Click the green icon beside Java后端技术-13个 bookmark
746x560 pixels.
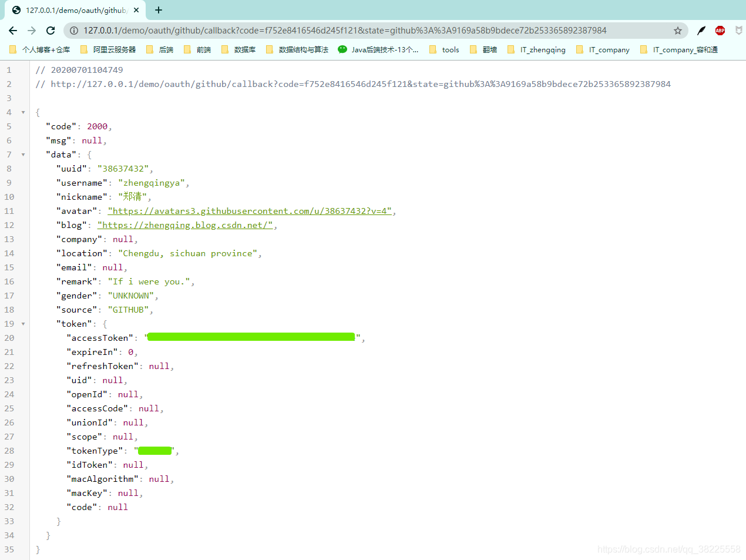342,50
